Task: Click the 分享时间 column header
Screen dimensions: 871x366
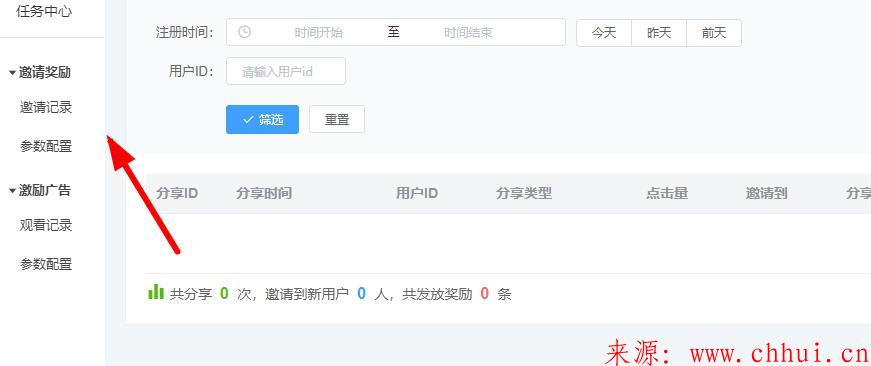Action: [264, 193]
